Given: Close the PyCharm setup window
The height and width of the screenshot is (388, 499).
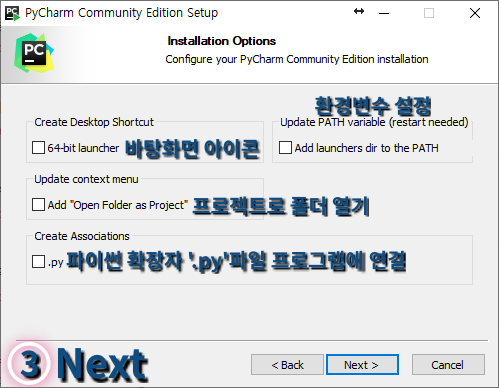Looking at the screenshot, I should point(475,13).
